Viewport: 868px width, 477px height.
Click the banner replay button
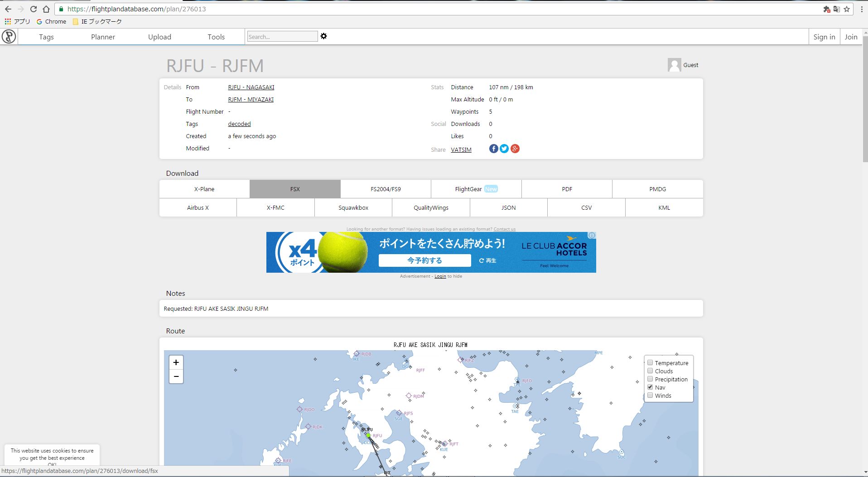coord(487,260)
